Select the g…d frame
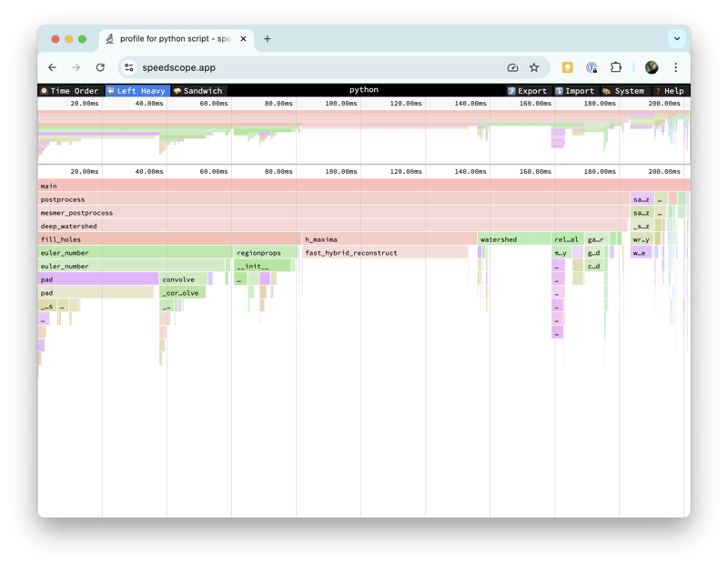The image size is (728, 567). (x=594, y=253)
